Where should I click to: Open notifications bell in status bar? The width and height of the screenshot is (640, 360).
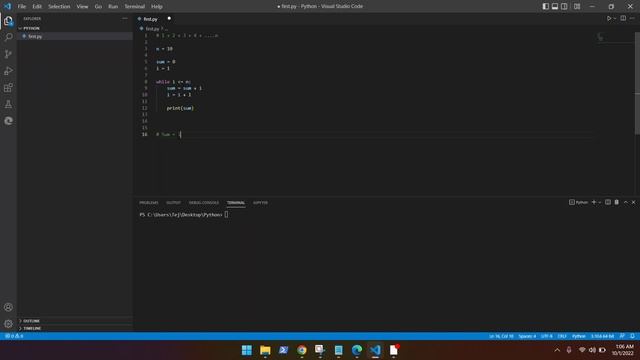pyautogui.click(x=632, y=336)
